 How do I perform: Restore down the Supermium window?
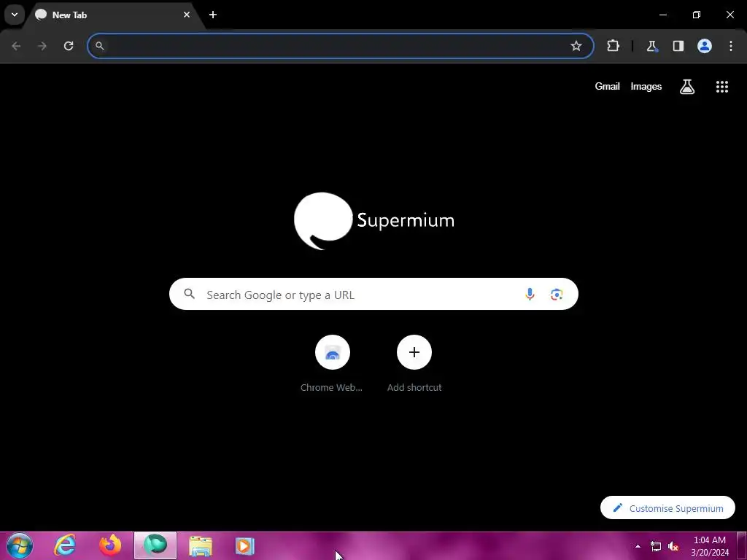coord(697,15)
